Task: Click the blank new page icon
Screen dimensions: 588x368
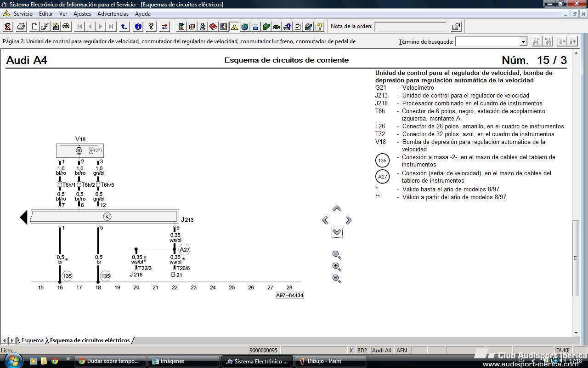Action: coord(34,27)
